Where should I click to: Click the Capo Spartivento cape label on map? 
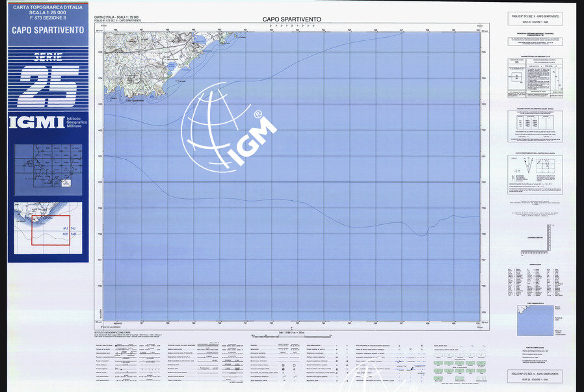point(135,100)
